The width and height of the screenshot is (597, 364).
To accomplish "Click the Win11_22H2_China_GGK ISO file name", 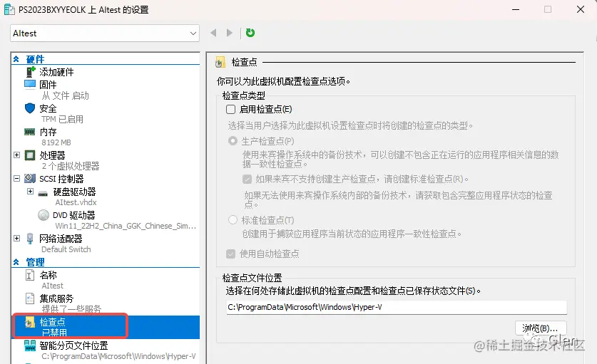I will (126, 226).
